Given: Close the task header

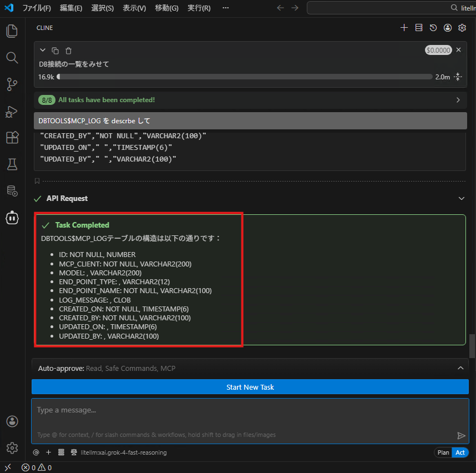Looking at the screenshot, I should pos(458,50).
